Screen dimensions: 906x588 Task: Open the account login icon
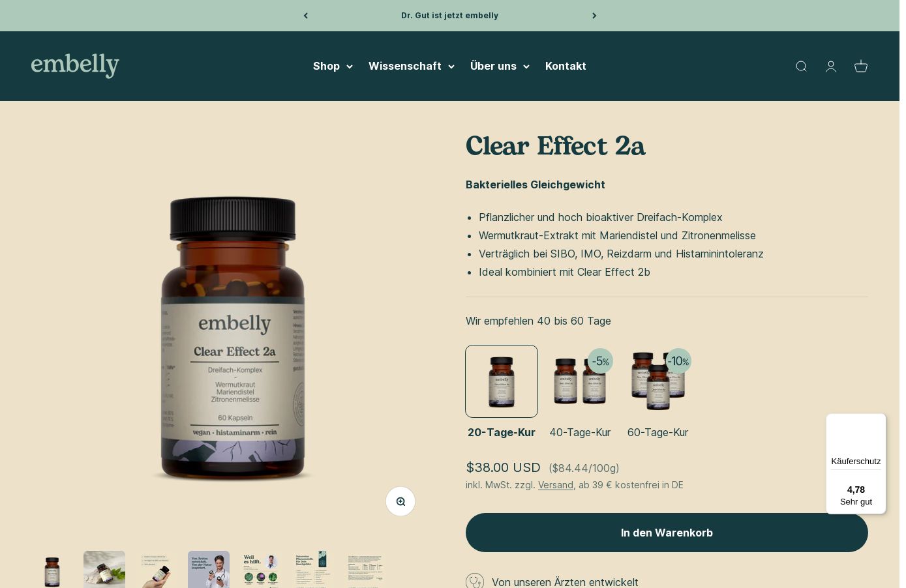831,66
